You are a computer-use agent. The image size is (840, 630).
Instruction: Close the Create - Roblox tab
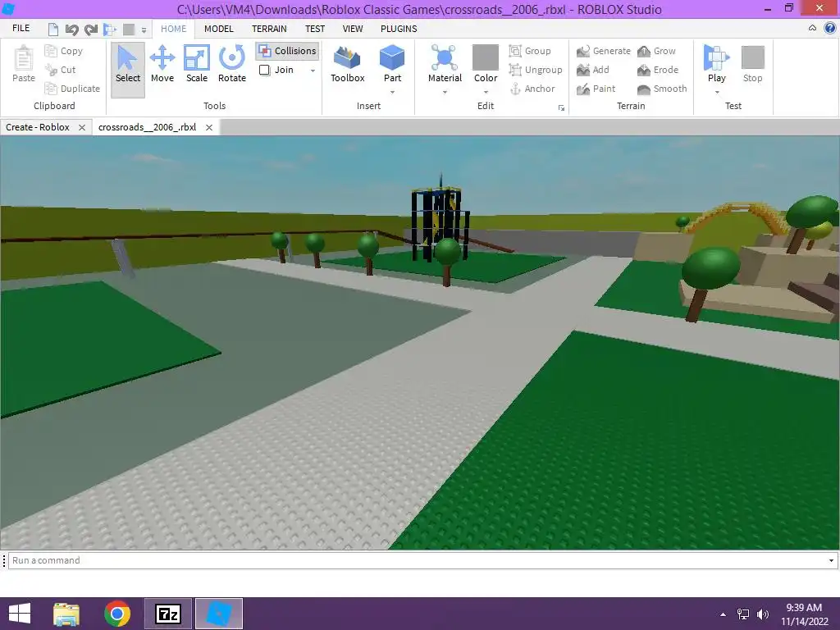[x=82, y=127]
